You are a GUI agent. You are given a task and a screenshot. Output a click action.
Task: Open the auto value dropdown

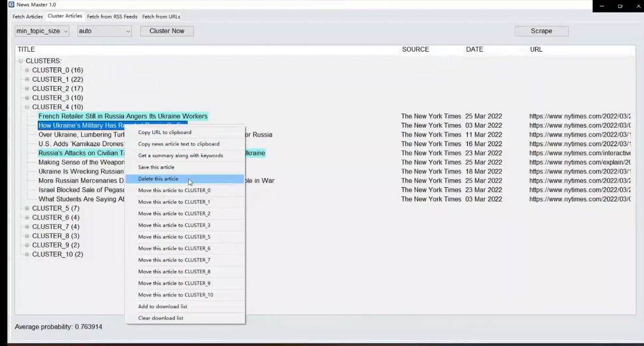104,31
